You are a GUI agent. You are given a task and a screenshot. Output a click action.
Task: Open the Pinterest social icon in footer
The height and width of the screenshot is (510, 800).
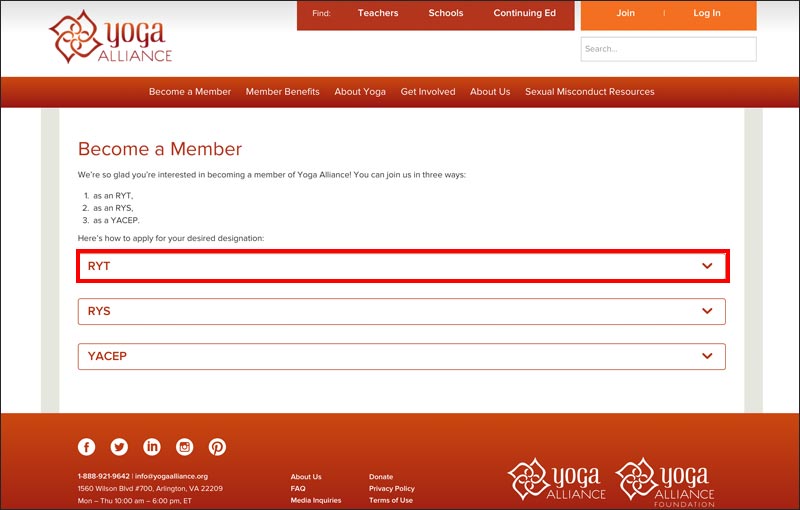pyautogui.click(x=217, y=447)
